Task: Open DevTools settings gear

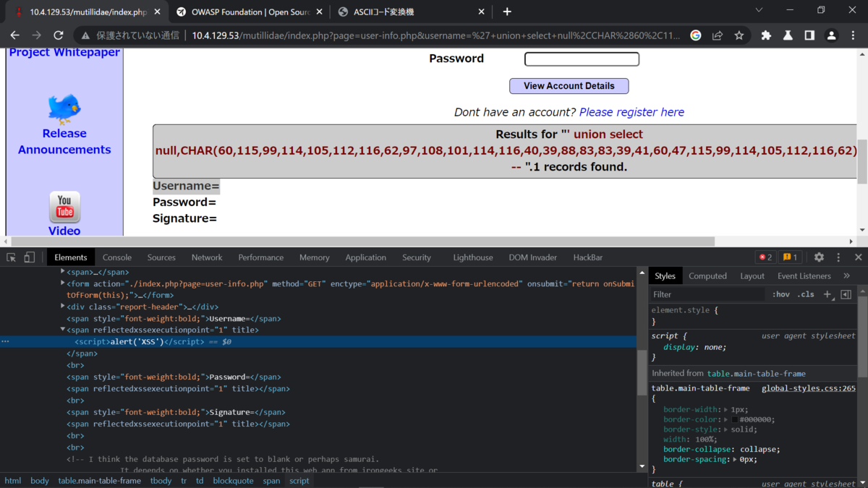Action: 819,257
